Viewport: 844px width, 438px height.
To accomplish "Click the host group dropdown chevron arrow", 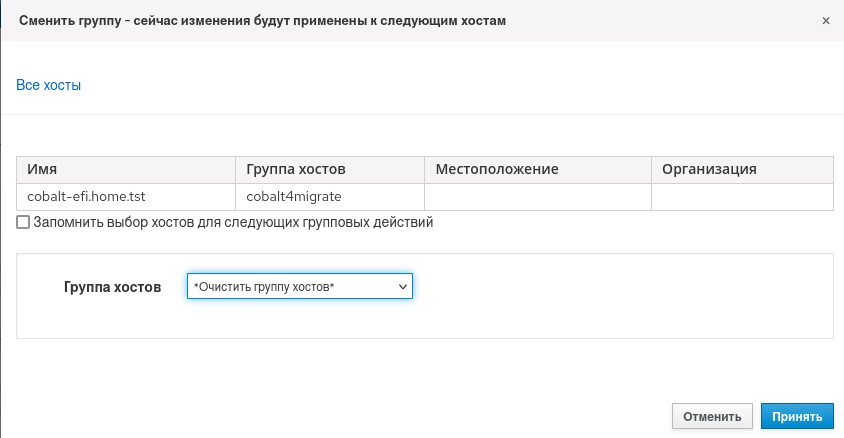I will pos(403,287).
